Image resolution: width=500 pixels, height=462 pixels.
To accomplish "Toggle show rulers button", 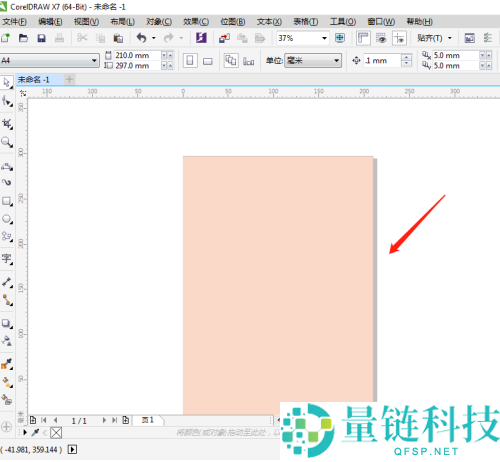I will click(x=363, y=38).
